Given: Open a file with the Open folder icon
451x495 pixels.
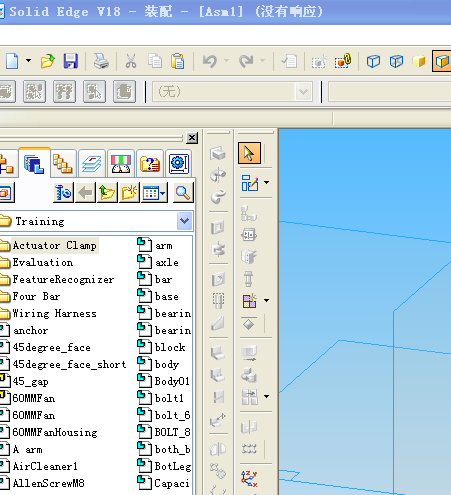Looking at the screenshot, I should (48, 61).
